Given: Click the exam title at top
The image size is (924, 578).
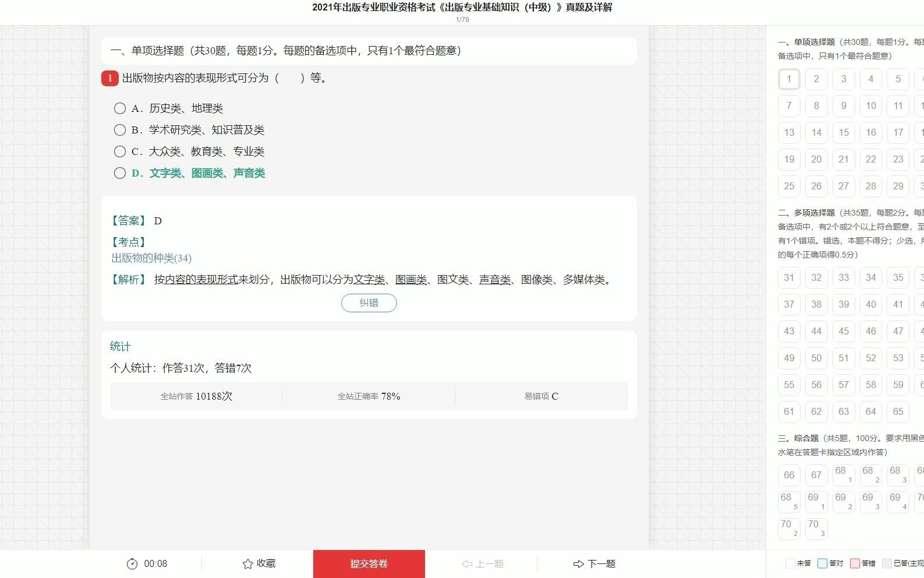Looking at the screenshot, I should tap(462, 8).
